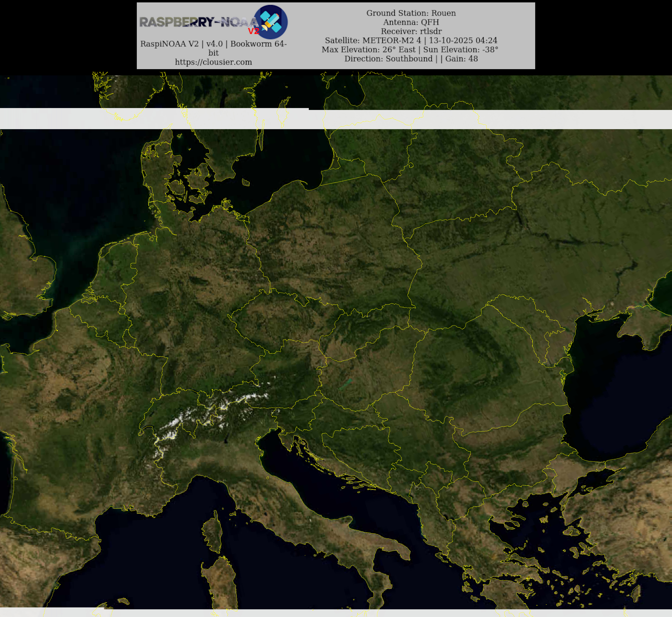Click the Max Elevation and Sun Elevation line

pyautogui.click(x=410, y=49)
